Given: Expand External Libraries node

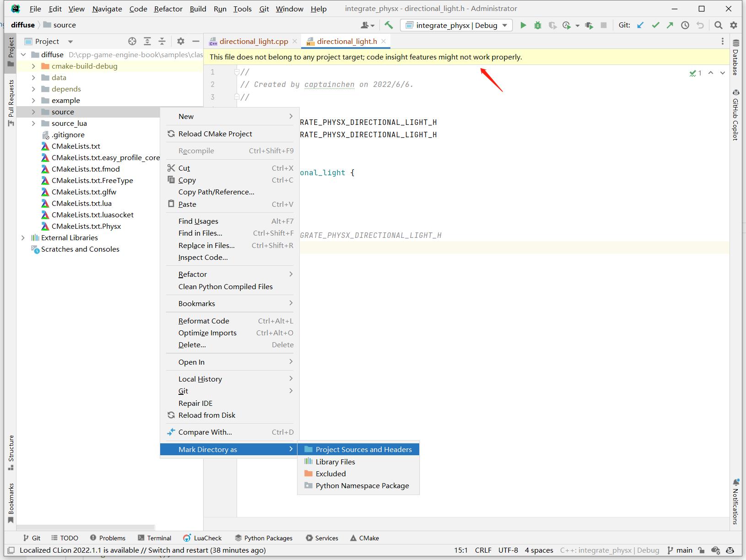Looking at the screenshot, I should point(23,237).
